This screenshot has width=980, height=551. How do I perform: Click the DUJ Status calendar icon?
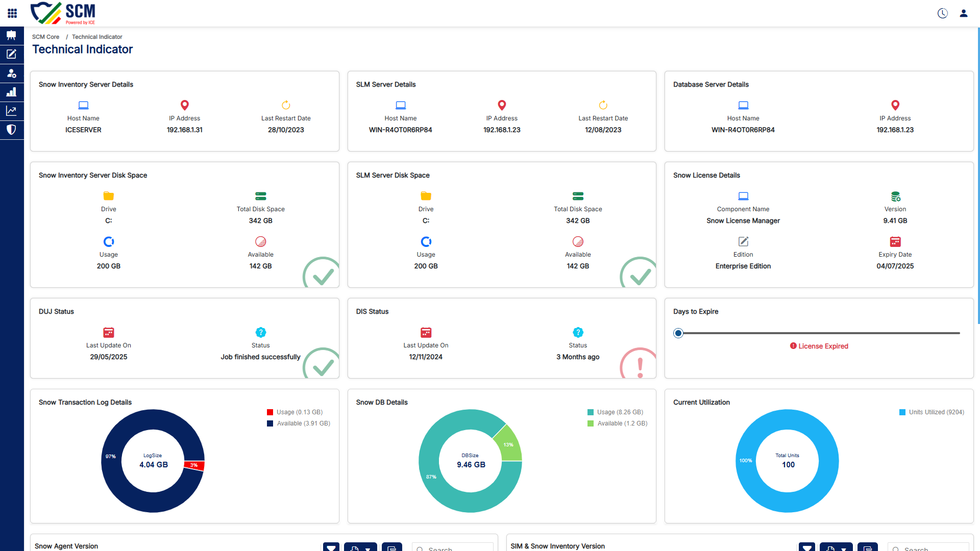109,333
